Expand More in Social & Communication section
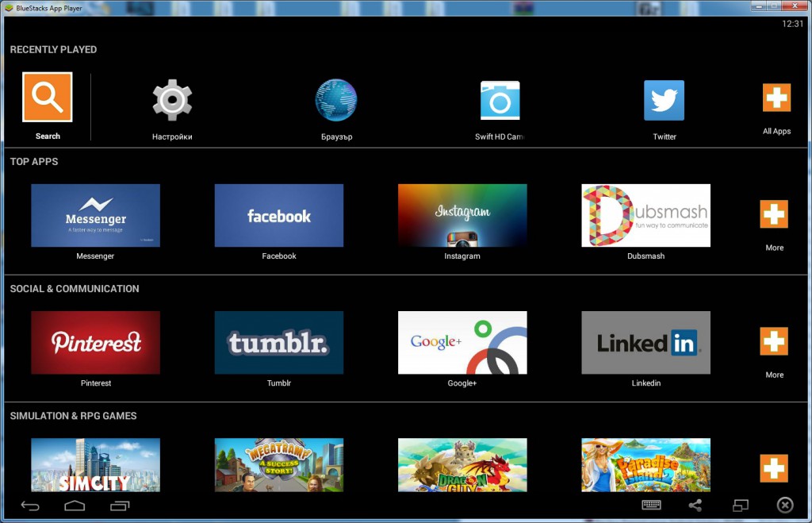 click(774, 341)
